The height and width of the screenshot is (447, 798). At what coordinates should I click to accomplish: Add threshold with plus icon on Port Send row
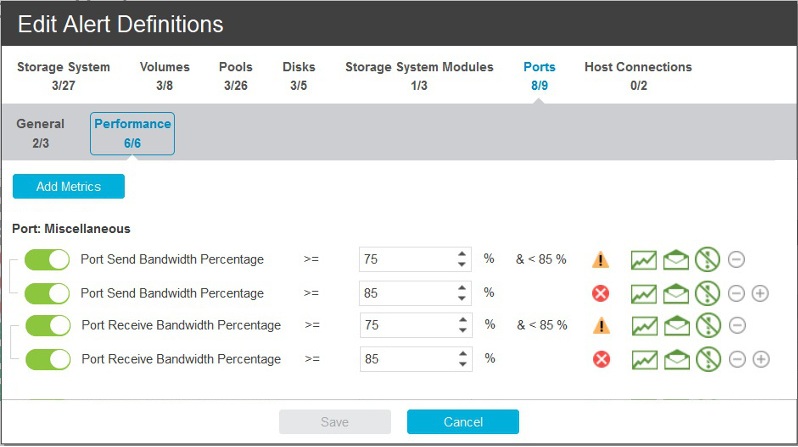coord(760,293)
